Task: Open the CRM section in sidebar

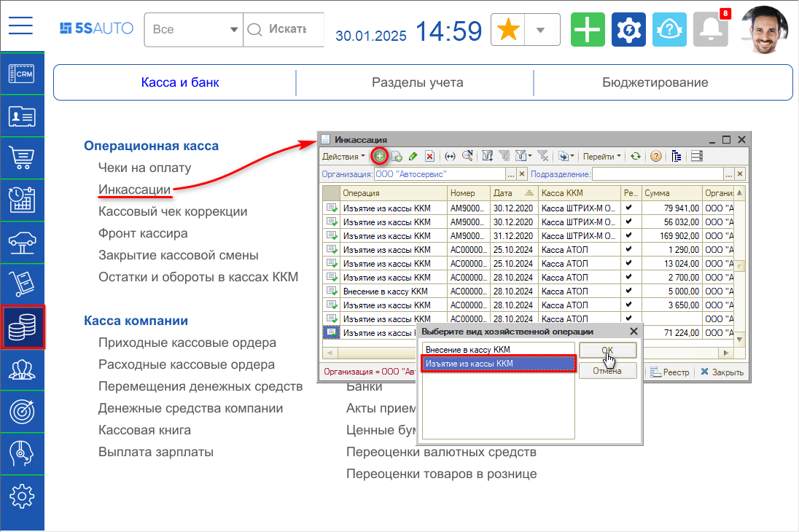Action: pyautogui.click(x=22, y=74)
